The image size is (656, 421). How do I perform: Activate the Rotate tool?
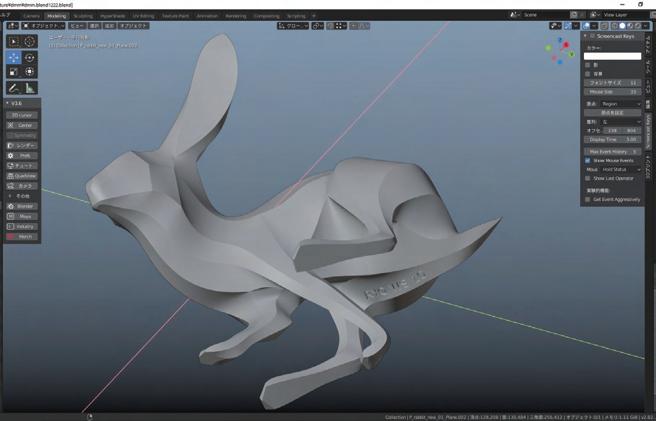tap(29, 57)
